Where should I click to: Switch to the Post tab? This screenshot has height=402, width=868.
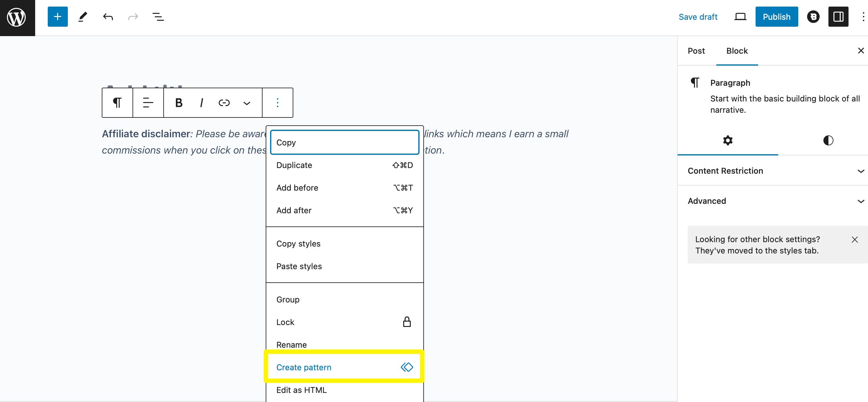click(697, 50)
